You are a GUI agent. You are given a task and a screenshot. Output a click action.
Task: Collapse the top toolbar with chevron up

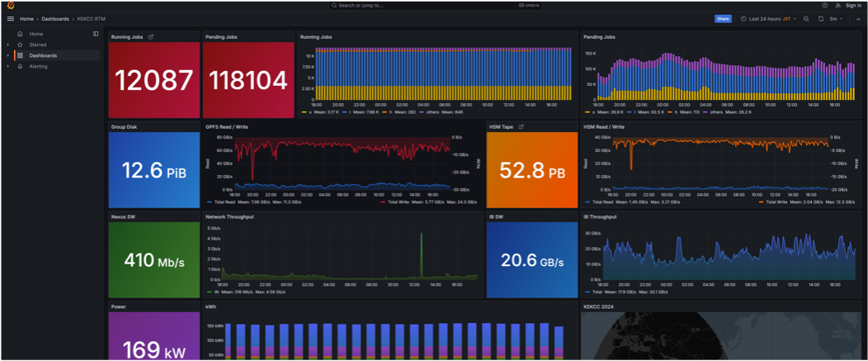pyautogui.click(x=858, y=18)
